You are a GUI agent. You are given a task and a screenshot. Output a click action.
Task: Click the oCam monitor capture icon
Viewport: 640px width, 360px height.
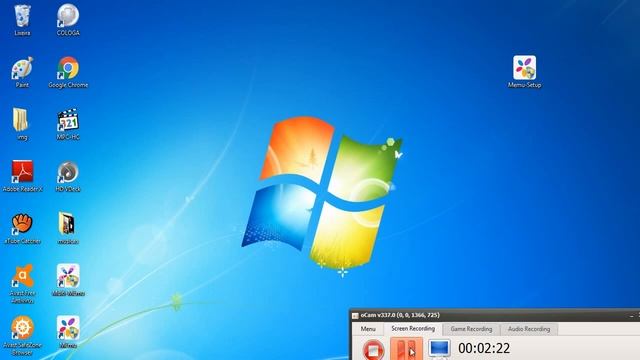pyautogui.click(x=439, y=349)
